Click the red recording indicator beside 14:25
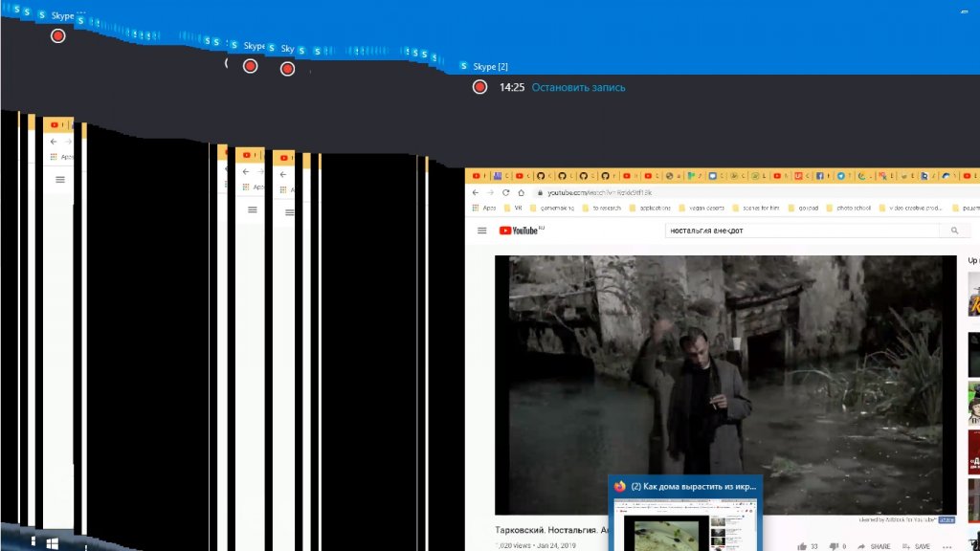 479,87
